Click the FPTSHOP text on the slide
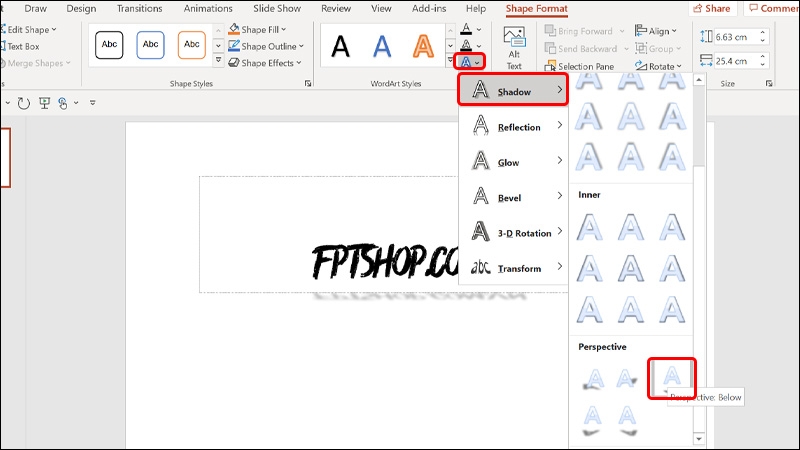 pos(385,262)
